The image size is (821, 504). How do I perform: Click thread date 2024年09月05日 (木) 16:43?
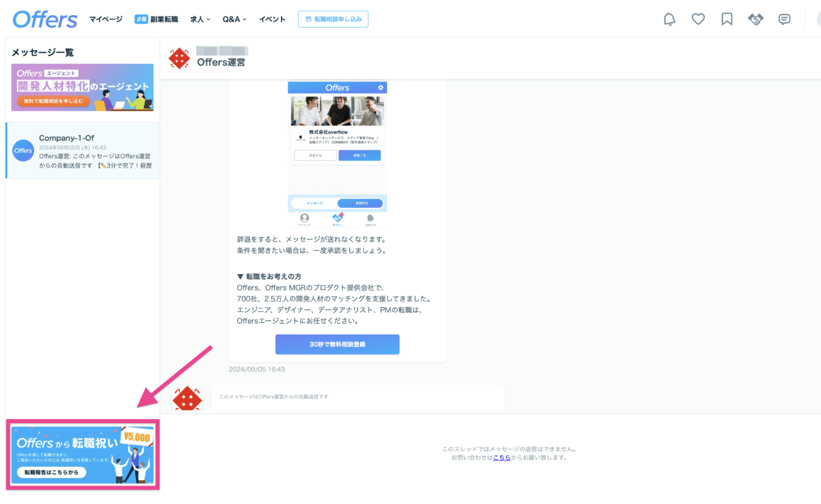73,148
